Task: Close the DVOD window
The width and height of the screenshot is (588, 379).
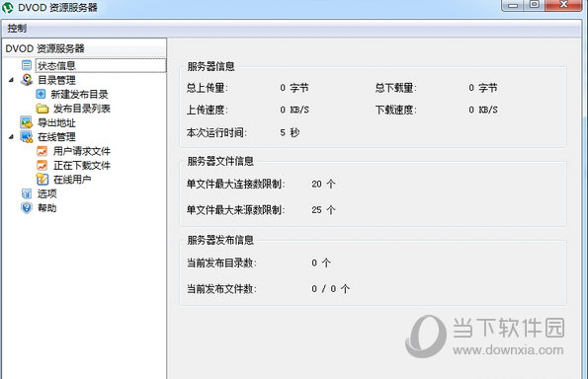Action: pyautogui.click(x=563, y=5)
